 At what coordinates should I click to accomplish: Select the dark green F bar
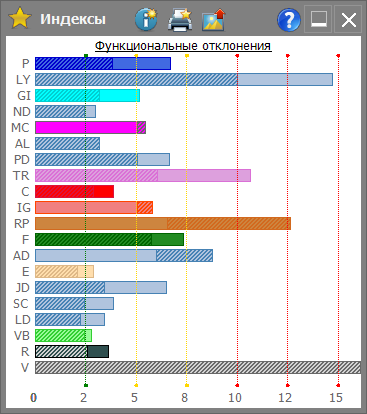pyautogui.click(x=109, y=240)
